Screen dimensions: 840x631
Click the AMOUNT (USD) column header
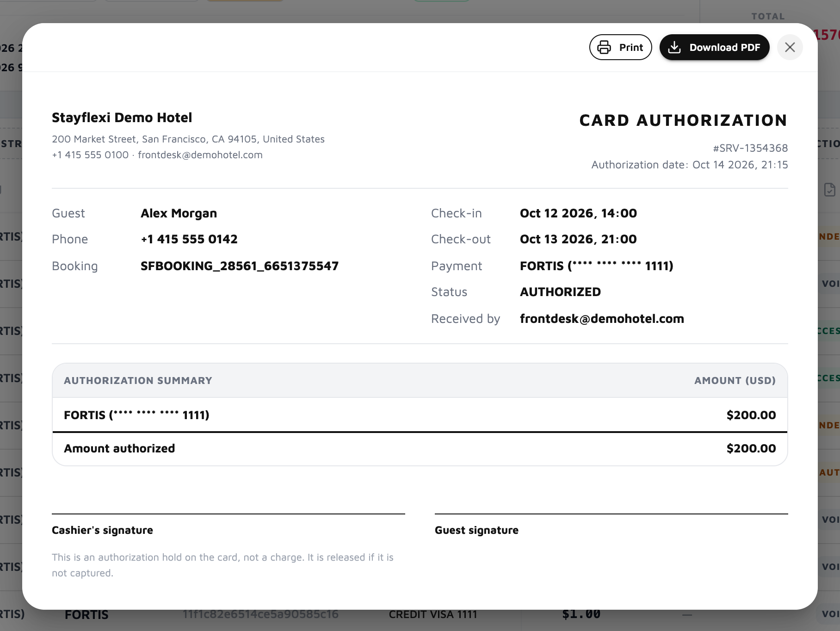point(735,380)
